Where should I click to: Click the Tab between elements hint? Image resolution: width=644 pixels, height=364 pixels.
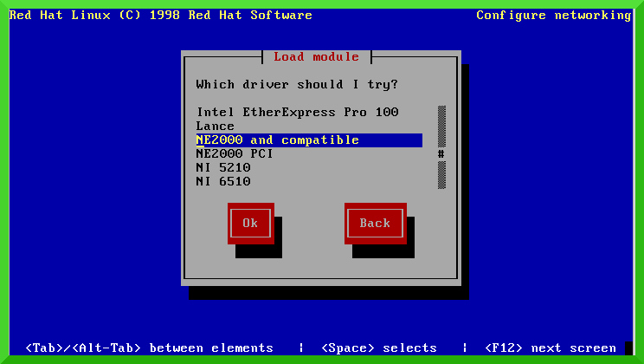coord(149,348)
